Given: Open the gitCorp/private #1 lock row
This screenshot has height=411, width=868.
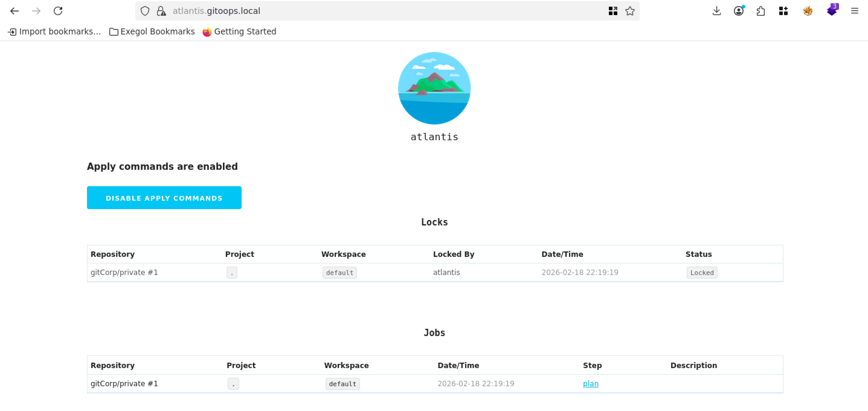Looking at the screenshot, I should point(124,272).
